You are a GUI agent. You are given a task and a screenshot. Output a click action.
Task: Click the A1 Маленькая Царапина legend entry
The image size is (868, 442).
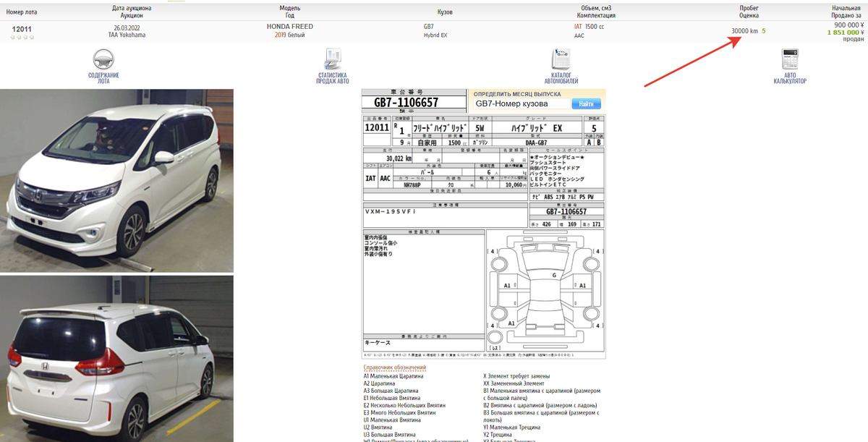(x=393, y=376)
